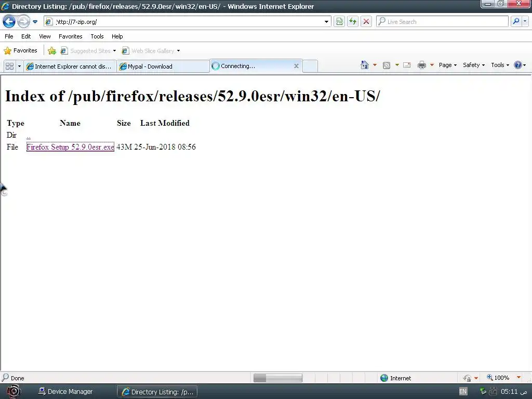Click the Internet zone globe icon
Viewport: 532px width, 399px height.
(384, 378)
